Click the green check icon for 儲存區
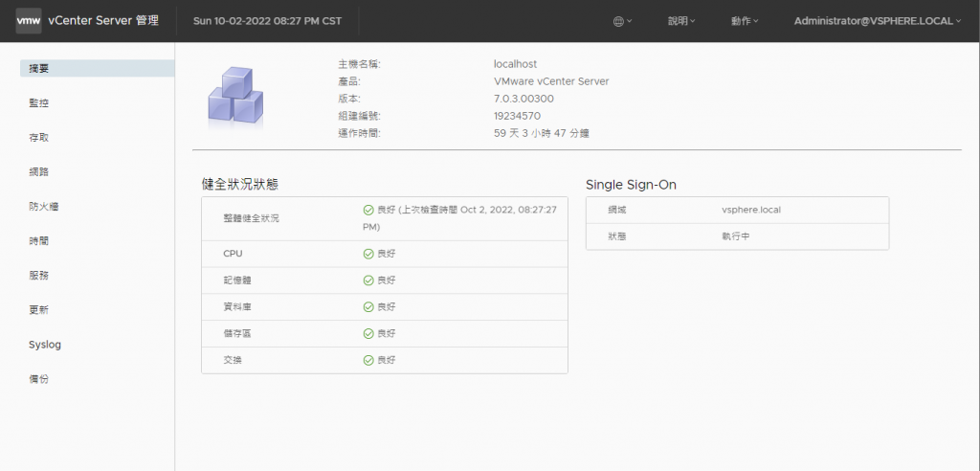 (x=368, y=334)
